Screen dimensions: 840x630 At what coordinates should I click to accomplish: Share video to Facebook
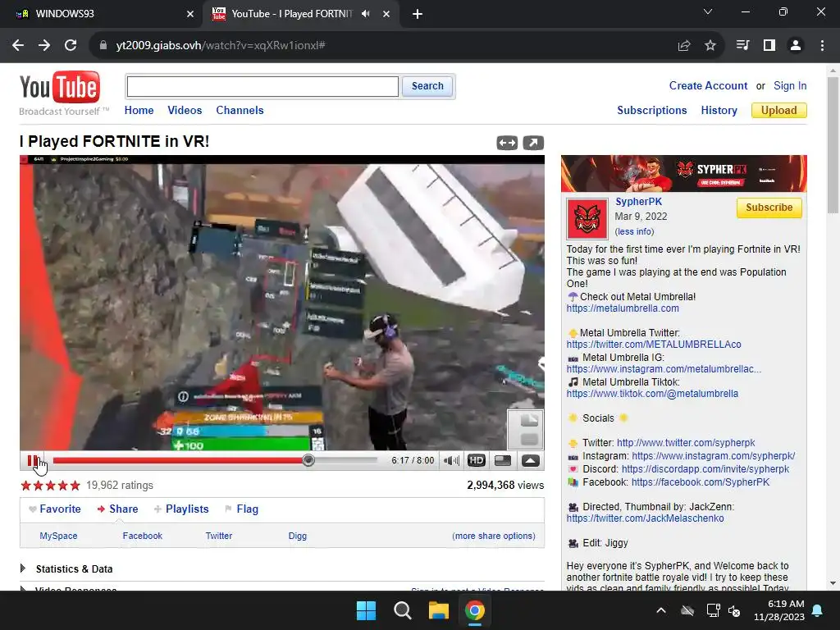(143, 536)
